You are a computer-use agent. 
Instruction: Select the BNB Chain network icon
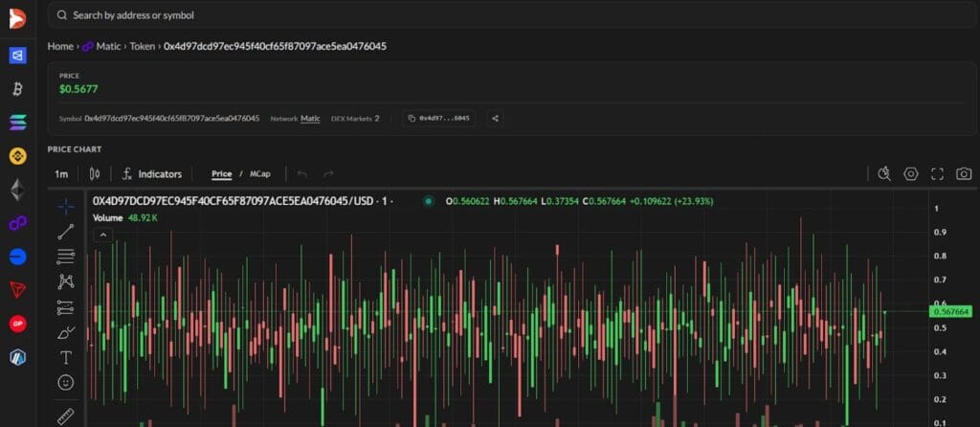point(17,156)
